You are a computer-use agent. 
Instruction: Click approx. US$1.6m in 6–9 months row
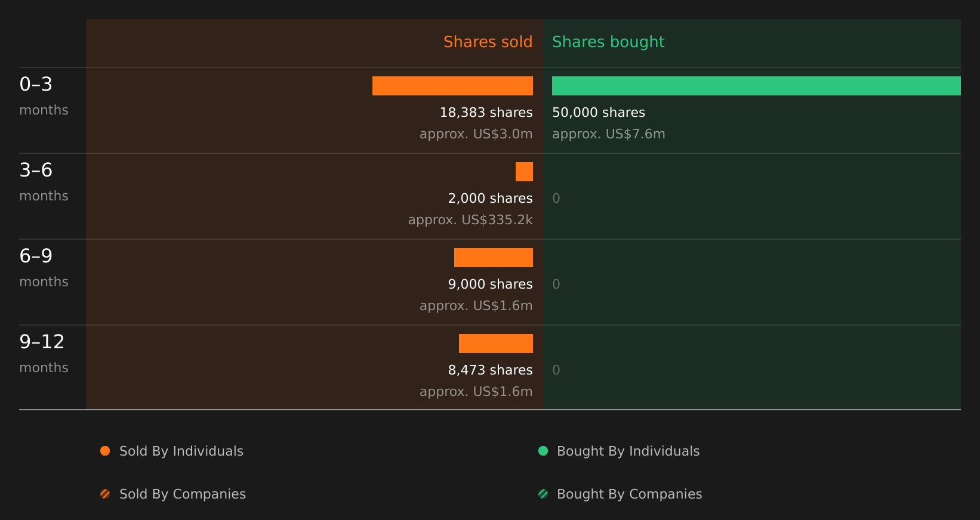476,306
